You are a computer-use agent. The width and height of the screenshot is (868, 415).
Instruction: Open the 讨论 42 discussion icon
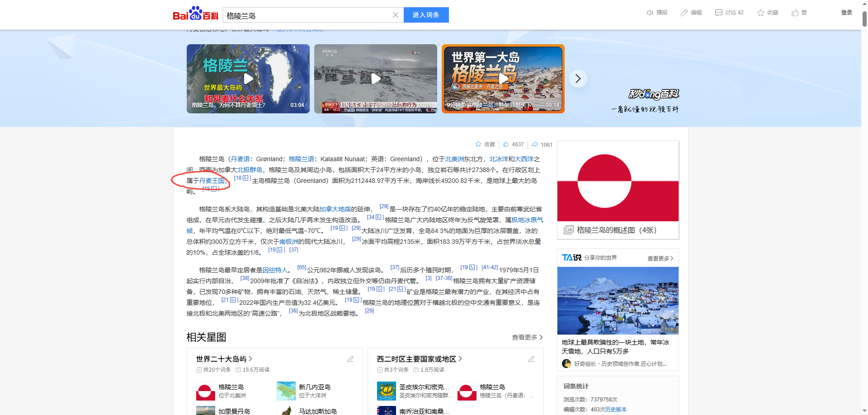(718, 13)
